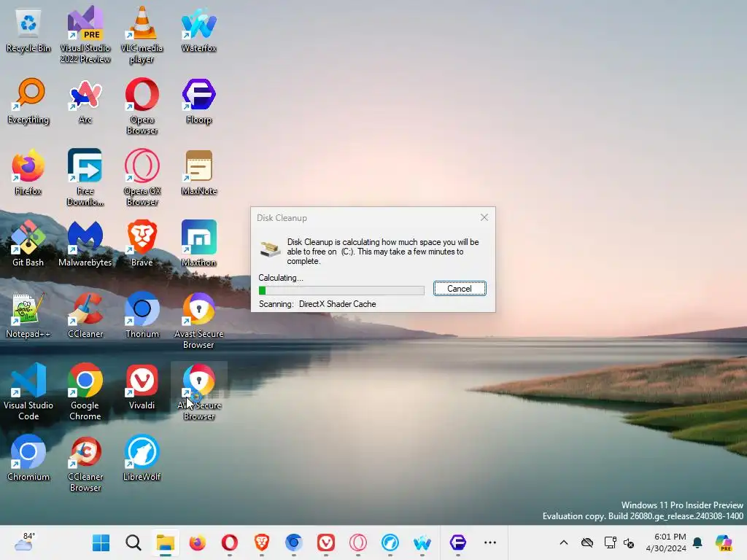Click the Disk Cleanup drive brush icon

pos(270,249)
